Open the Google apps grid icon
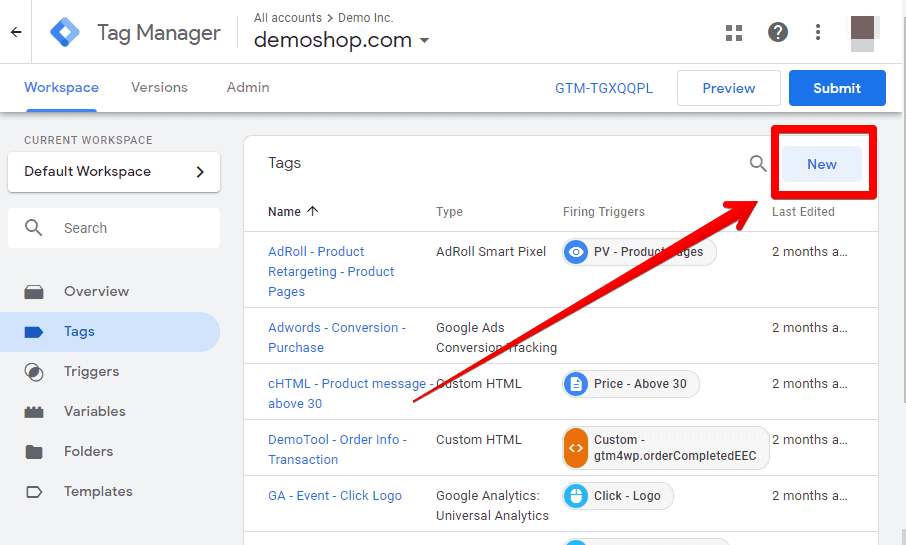906x545 pixels. [734, 33]
